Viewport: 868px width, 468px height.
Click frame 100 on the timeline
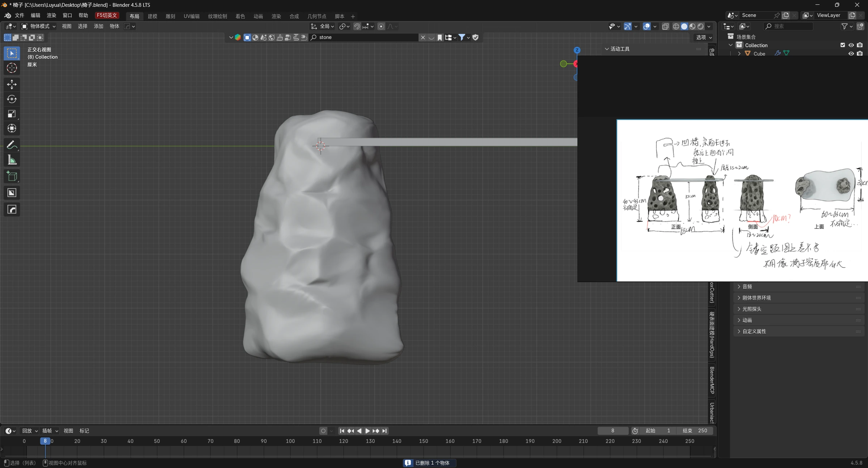pyautogui.click(x=290, y=441)
